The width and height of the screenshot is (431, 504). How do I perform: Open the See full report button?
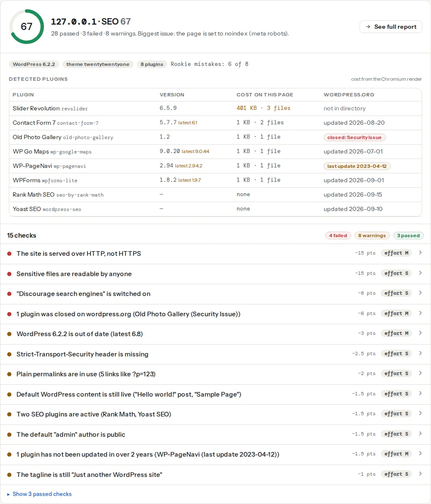(390, 27)
